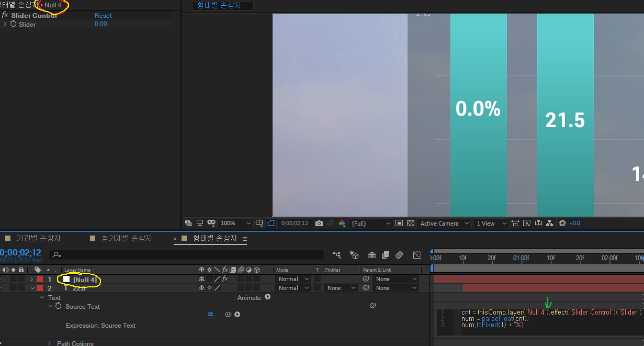The image size is (644, 346).
Task: Select the 형태별 손상자 timeline tab
Action: click(x=215, y=238)
